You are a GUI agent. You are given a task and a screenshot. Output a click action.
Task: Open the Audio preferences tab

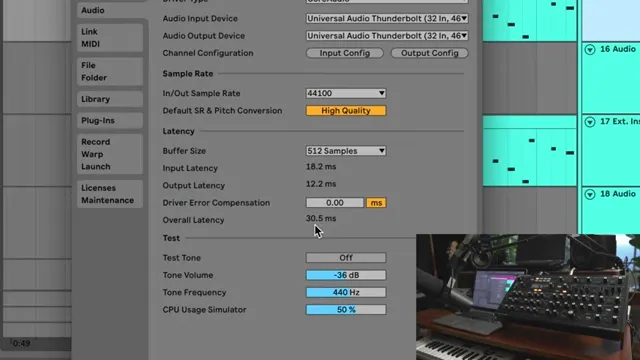(x=93, y=10)
